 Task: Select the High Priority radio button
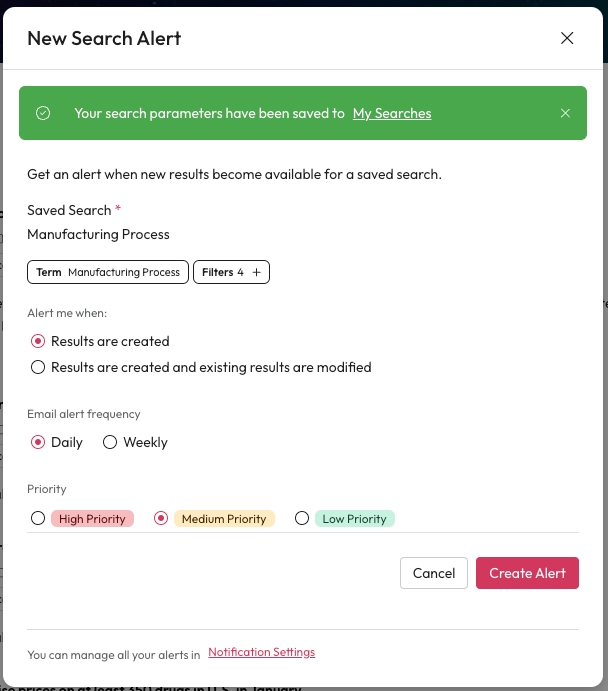[38, 519]
